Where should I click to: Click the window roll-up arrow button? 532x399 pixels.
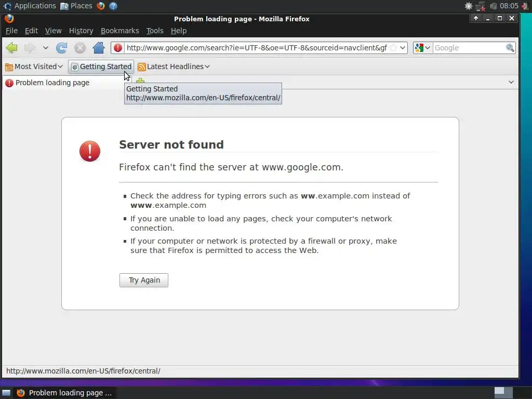(x=476, y=18)
